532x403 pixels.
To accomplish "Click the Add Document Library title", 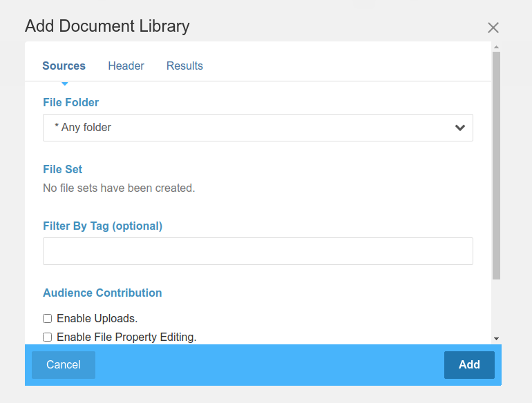I will click(x=107, y=26).
